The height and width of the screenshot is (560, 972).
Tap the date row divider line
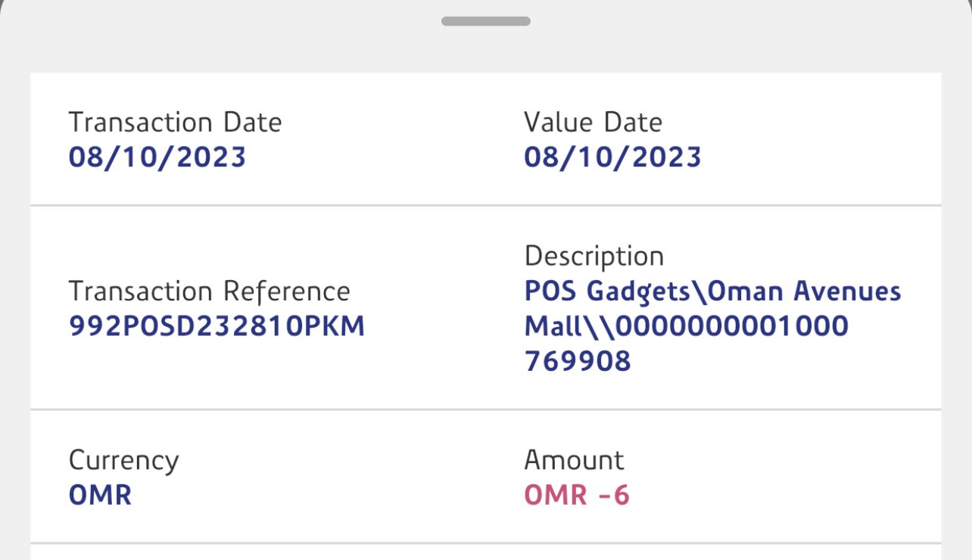(x=485, y=205)
